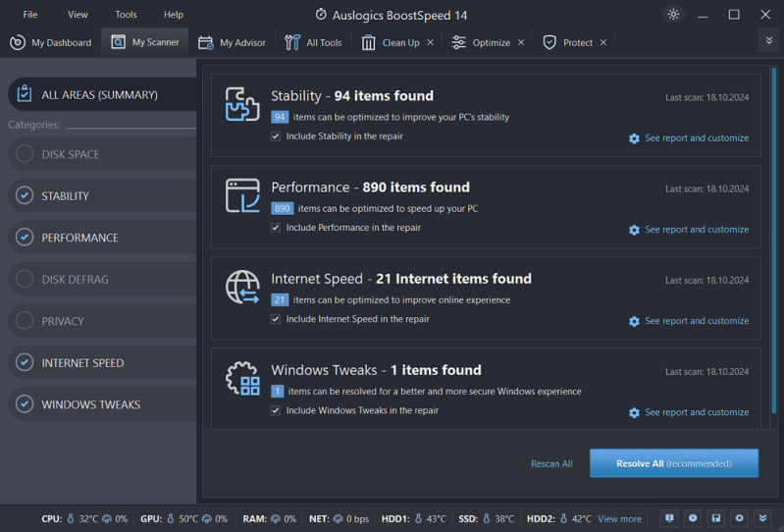Viewport: 784px width, 532px height.
Task: Toggle the DISK SPACE category circle
Action: [x=25, y=153]
